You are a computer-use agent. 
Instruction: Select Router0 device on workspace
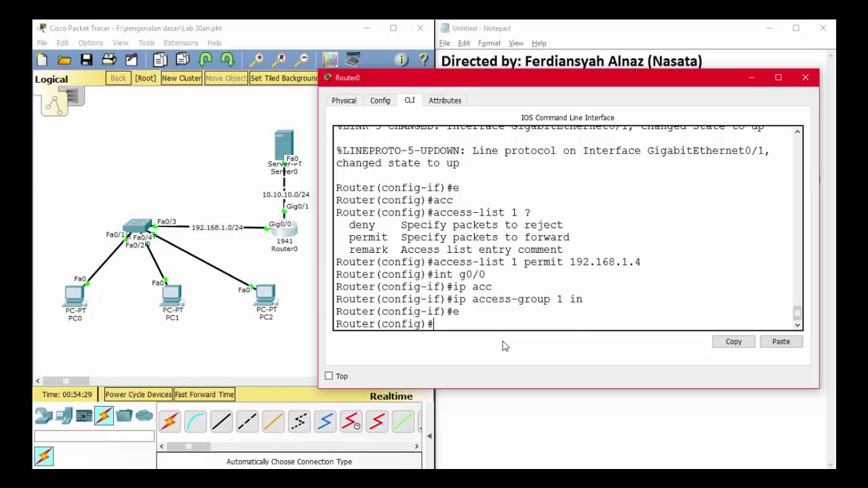283,228
